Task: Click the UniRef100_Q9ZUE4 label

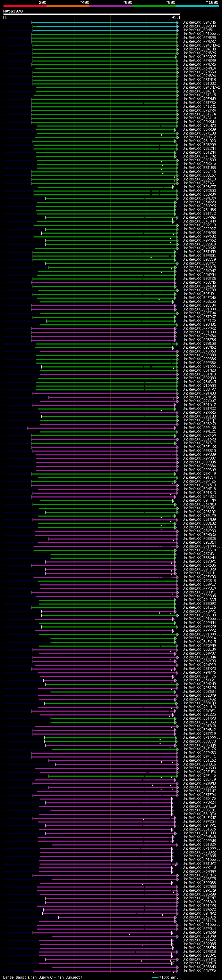Action: pos(199,771)
